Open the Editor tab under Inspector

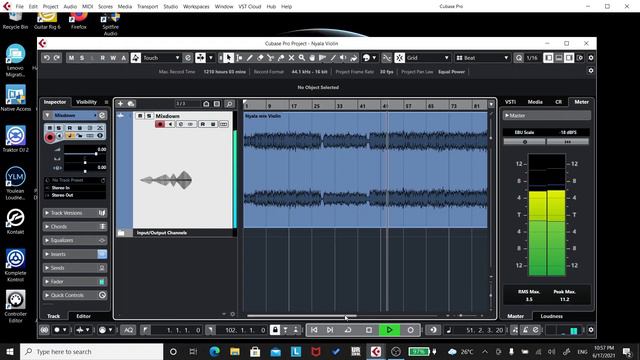[x=83, y=316]
